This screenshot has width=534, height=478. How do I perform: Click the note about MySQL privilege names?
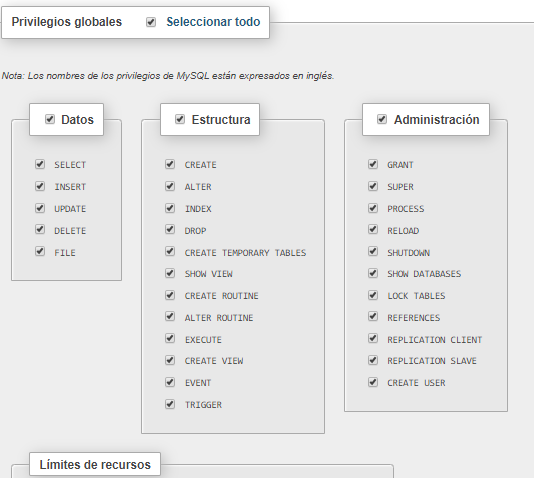click(x=168, y=76)
